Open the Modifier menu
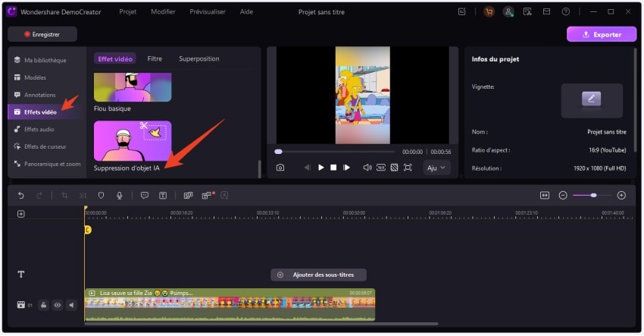644x336 pixels. pyautogui.click(x=163, y=12)
